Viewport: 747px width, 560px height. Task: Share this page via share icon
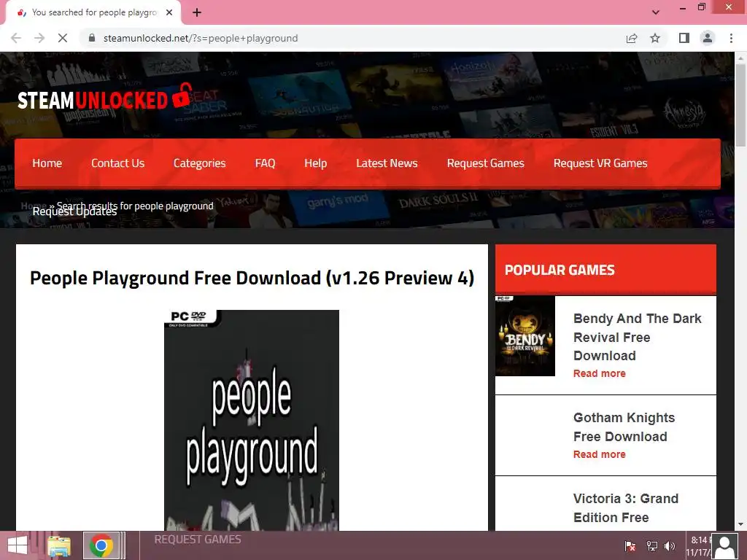pyautogui.click(x=632, y=38)
